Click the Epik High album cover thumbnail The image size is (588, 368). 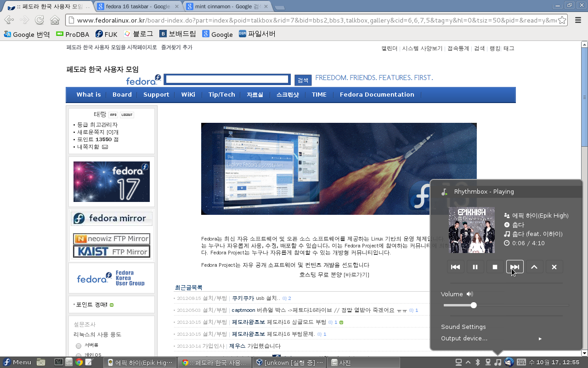coord(472,230)
